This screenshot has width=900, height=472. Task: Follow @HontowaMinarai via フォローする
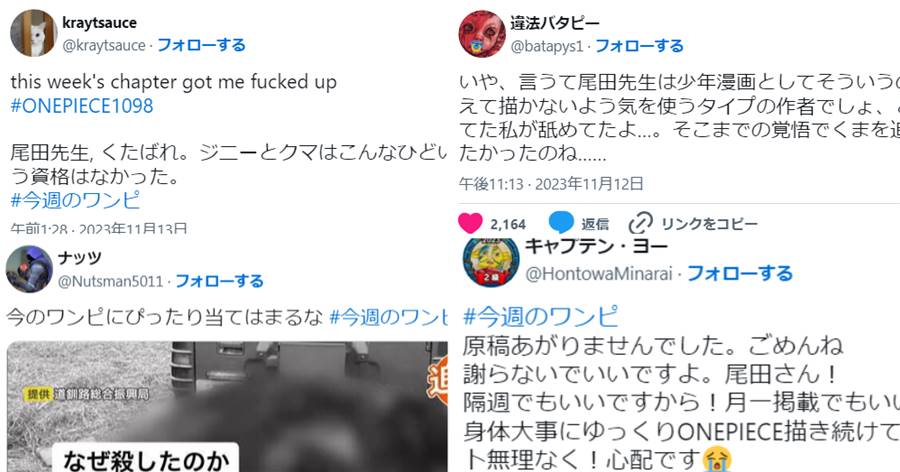click(740, 273)
